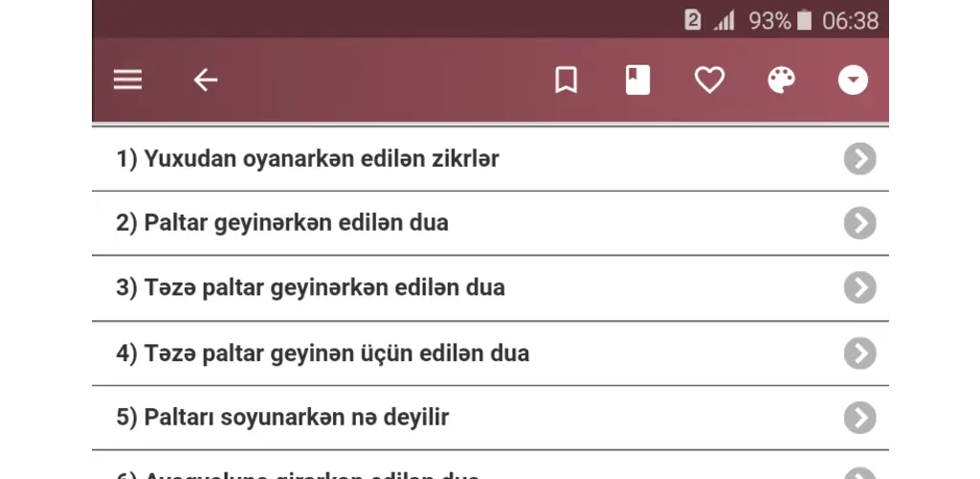
Task: Open the filled bookmark book icon
Action: click(x=637, y=80)
